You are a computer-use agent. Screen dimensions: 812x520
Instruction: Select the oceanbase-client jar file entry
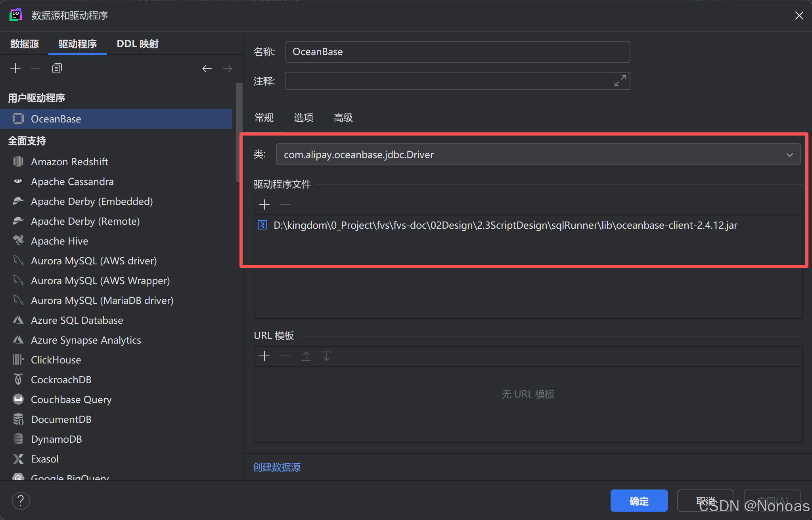pos(505,225)
